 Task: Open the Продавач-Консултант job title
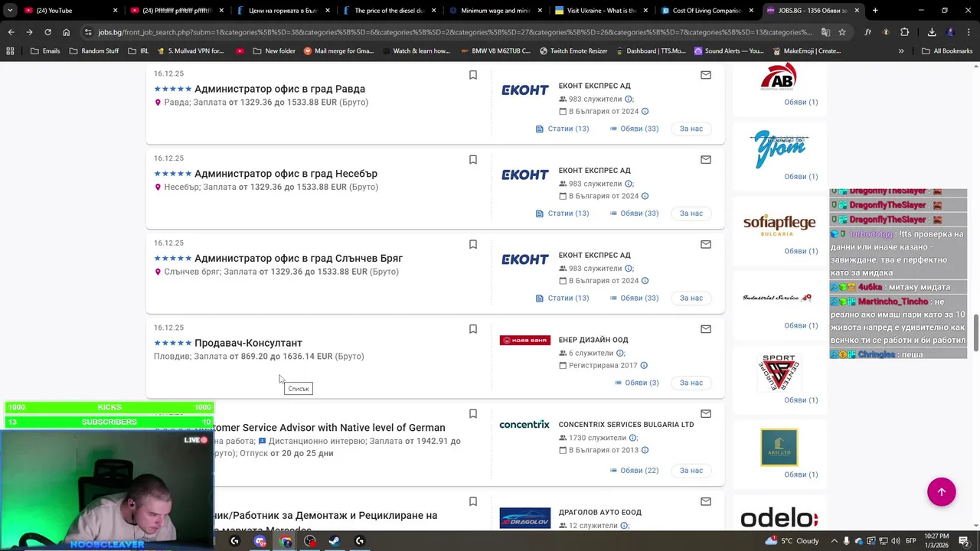coord(248,343)
